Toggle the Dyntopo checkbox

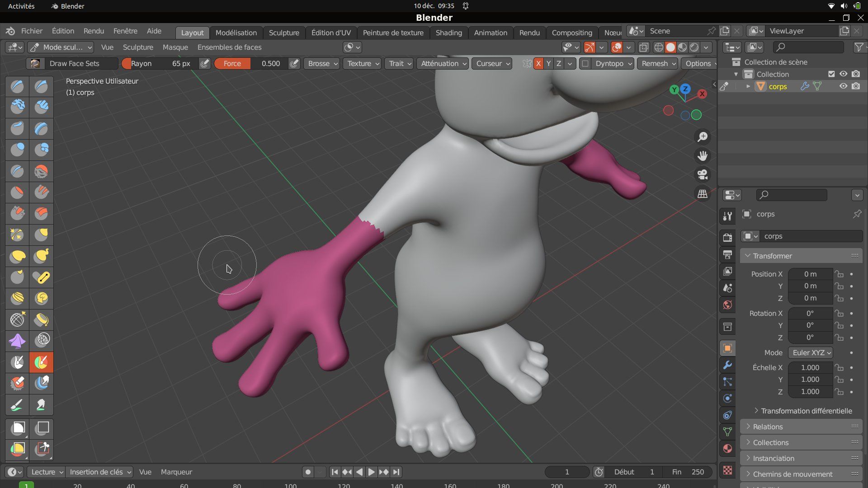585,64
